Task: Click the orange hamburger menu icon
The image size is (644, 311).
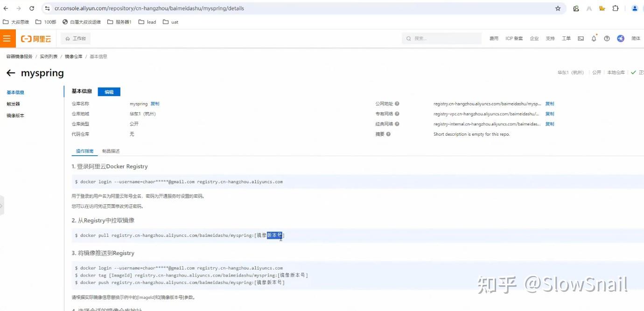Action: click(7, 38)
